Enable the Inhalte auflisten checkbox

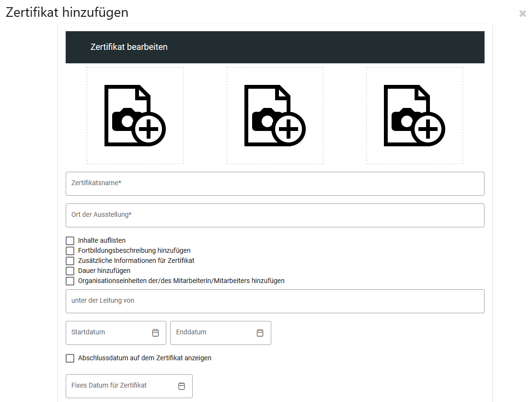pyautogui.click(x=70, y=241)
